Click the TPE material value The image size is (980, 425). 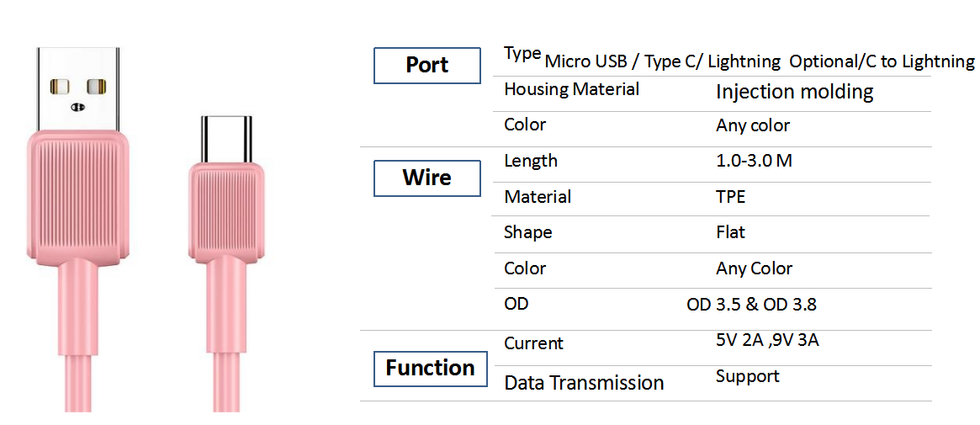coord(730,197)
